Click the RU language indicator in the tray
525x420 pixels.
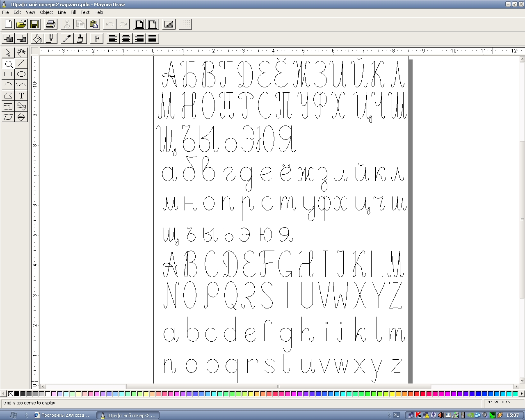[x=396, y=415]
